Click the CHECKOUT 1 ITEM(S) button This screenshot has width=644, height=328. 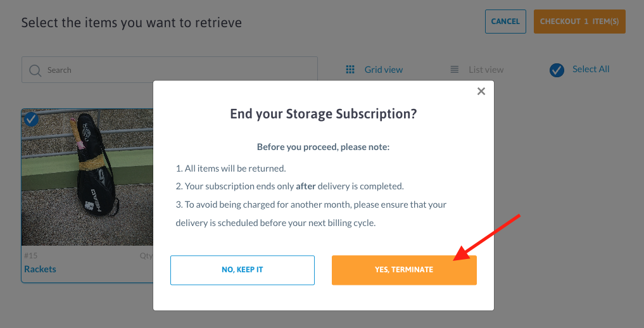click(579, 22)
